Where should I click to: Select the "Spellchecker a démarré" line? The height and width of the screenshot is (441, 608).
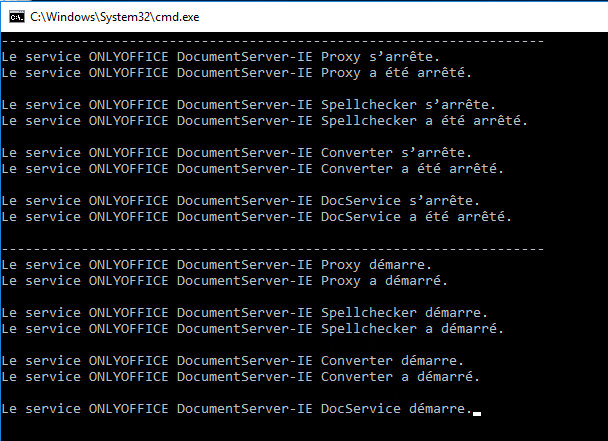pyautogui.click(x=253, y=329)
